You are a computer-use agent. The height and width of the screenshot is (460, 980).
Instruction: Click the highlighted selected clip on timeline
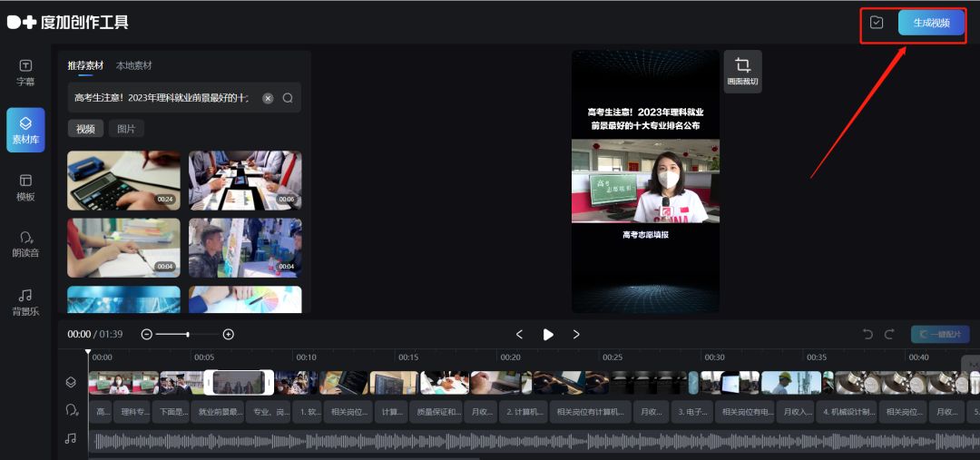pos(239,383)
